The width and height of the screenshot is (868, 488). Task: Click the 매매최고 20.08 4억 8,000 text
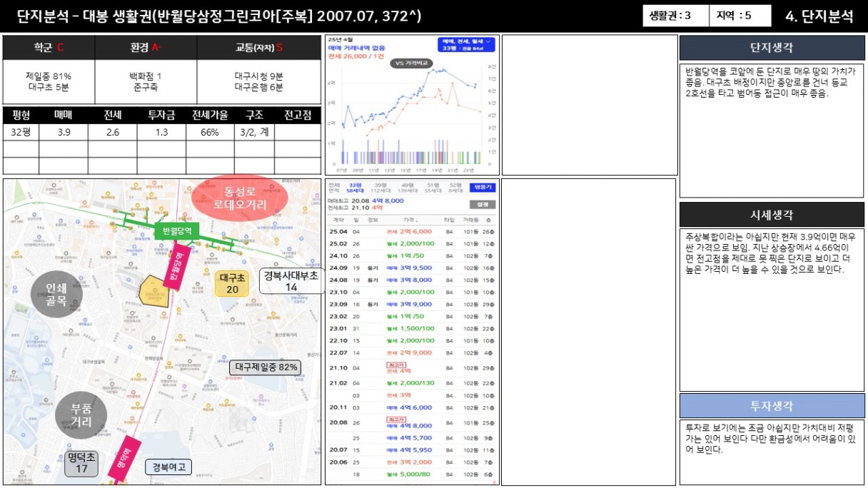pyautogui.click(x=365, y=201)
